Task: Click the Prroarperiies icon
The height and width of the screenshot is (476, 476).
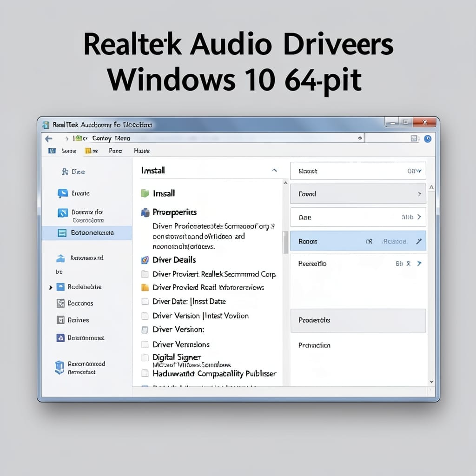Action: point(145,212)
